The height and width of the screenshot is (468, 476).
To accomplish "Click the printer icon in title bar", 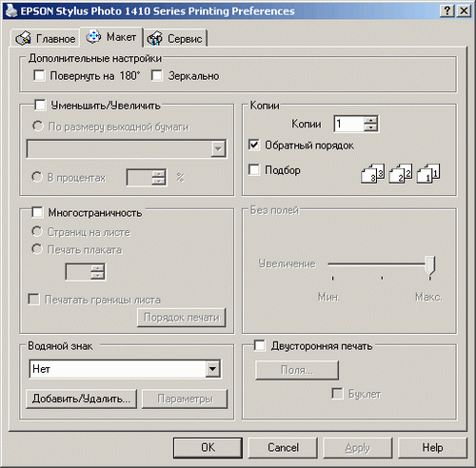I will tap(11, 10).
